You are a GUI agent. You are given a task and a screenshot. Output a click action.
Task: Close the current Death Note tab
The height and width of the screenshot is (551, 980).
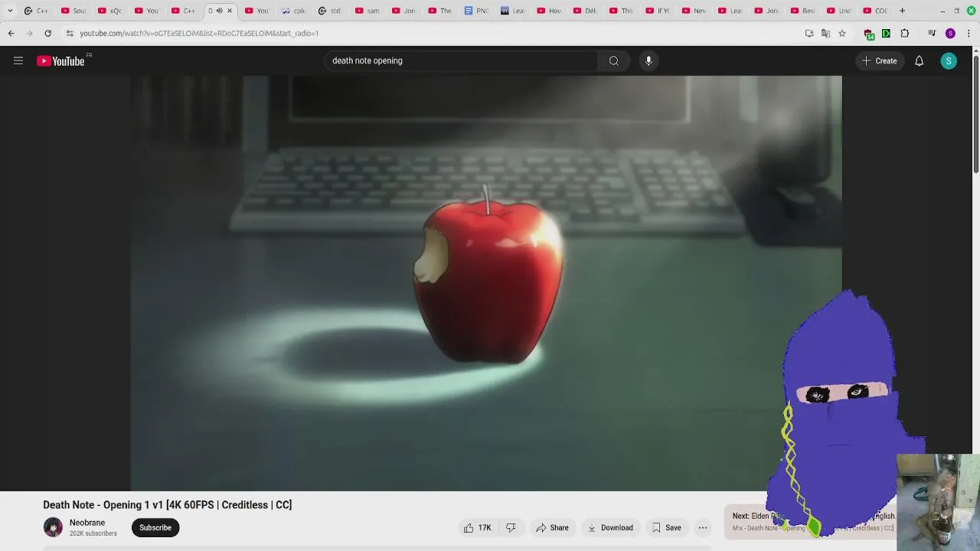229,11
